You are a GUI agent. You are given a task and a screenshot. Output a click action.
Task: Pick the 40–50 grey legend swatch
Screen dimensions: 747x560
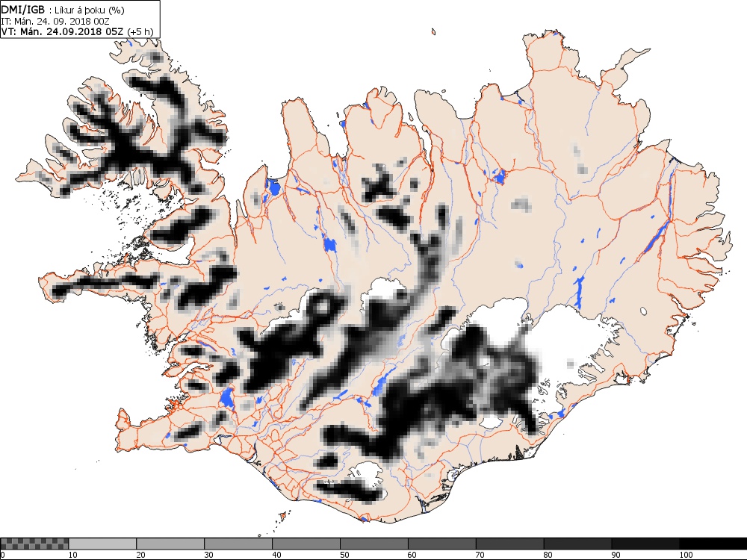[x=306, y=544]
